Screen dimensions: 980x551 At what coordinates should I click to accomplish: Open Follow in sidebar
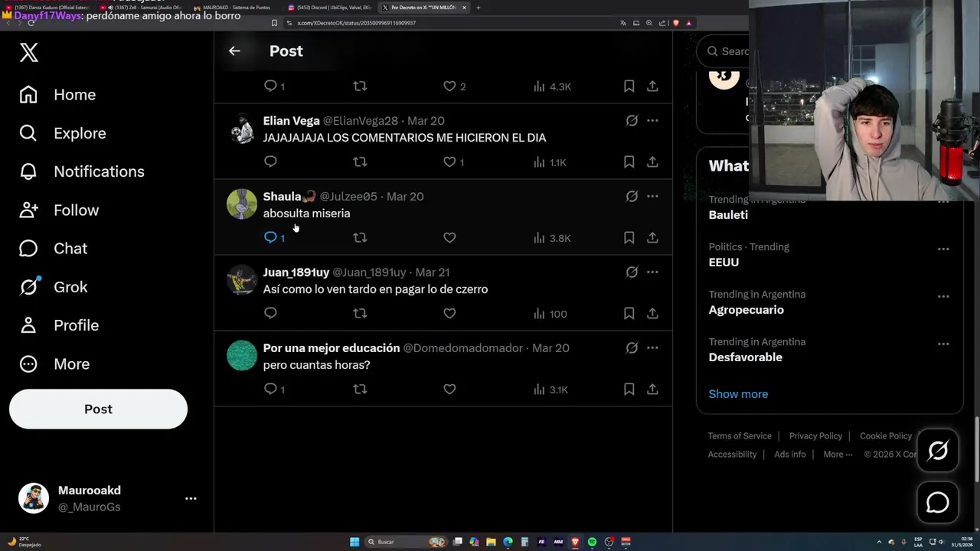pyautogui.click(x=59, y=210)
